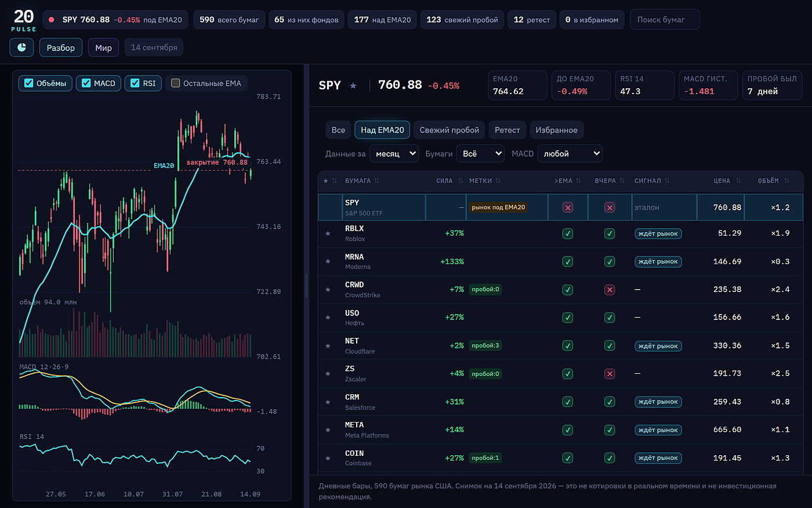This screenshot has height=508, width=812.
Task: Star the ZS Zscaler row
Action: tap(328, 374)
